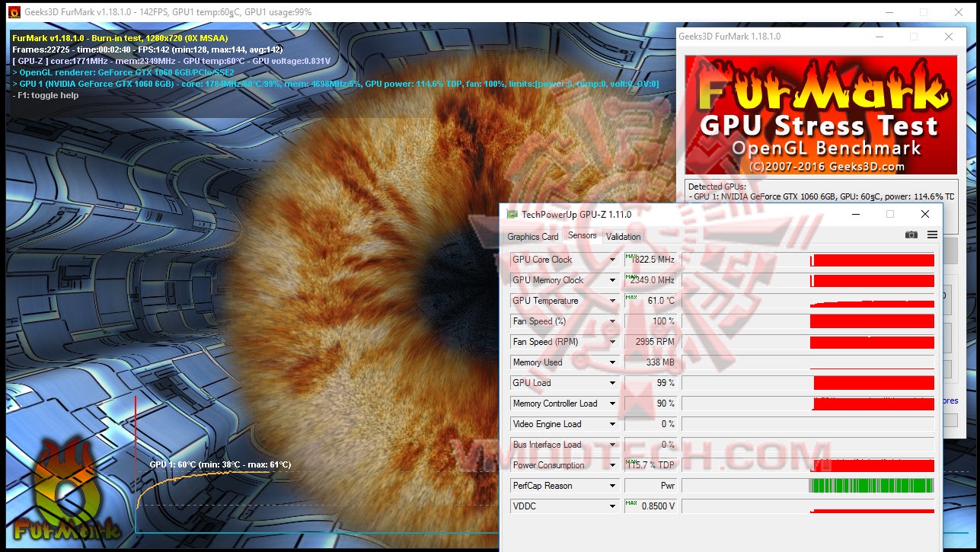The image size is (980, 552).
Task: Switch to the Graphics Card tab
Action: tap(532, 237)
